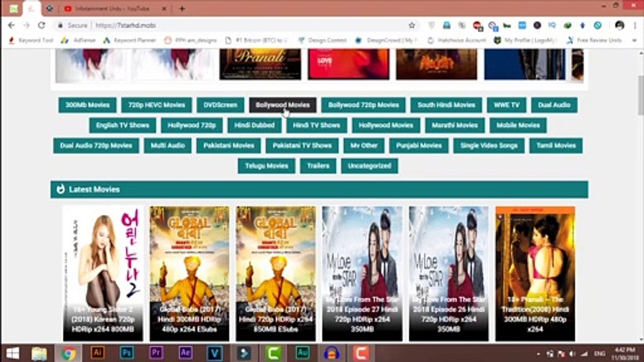Image resolution: width=644 pixels, height=362 pixels.
Task: Open the green Camtasia icon on the taskbar
Action: (273, 353)
